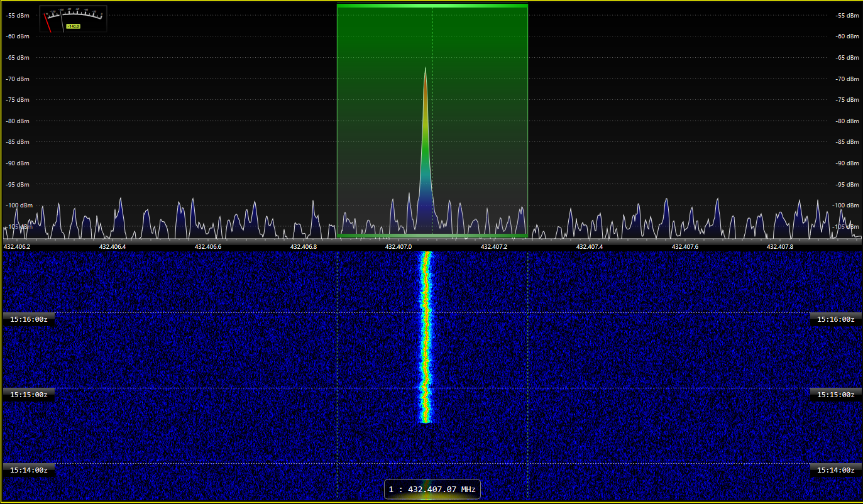Click the right 15:16:00z time marker
863x504 pixels.
pos(835,319)
